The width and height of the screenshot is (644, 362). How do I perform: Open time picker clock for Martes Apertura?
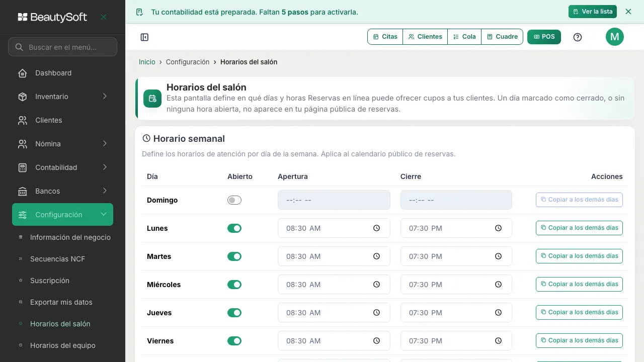point(376,256)
